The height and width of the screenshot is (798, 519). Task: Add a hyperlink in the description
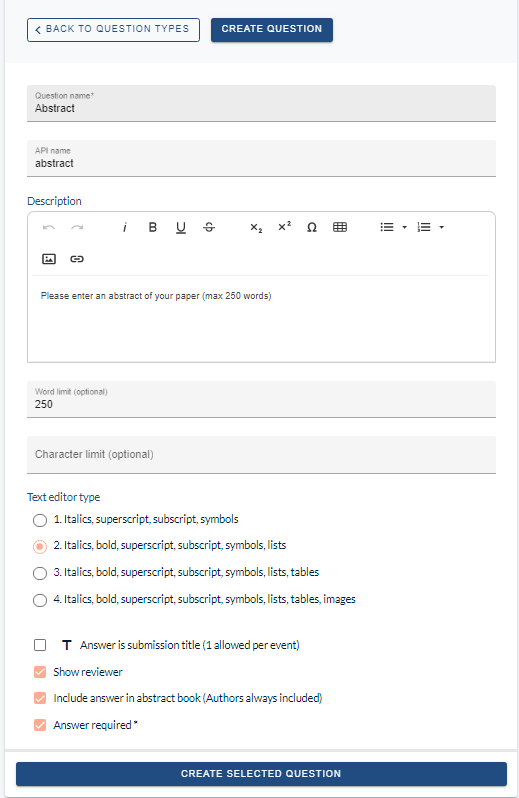click(x=77, y=259)
